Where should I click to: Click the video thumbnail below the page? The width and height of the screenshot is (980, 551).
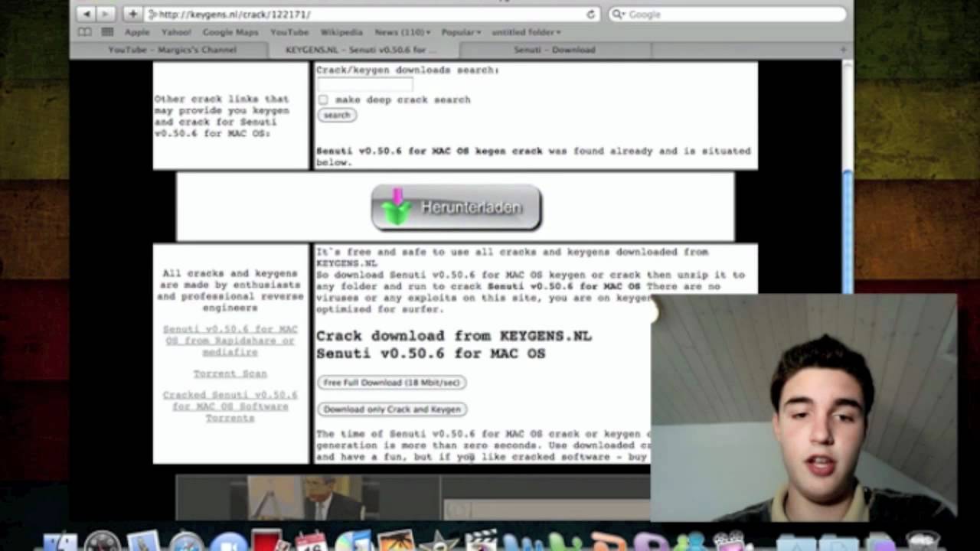click(307, 497)
